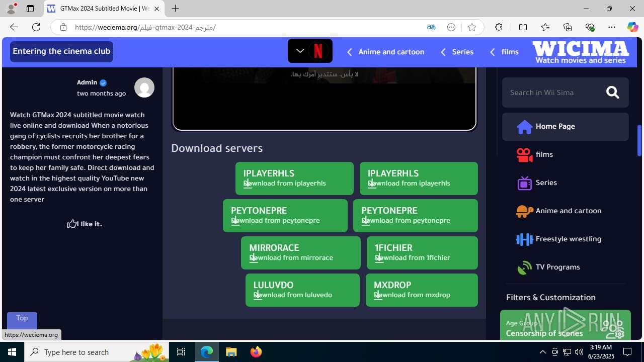Expand Series header menu

click(x=457, y=52)
